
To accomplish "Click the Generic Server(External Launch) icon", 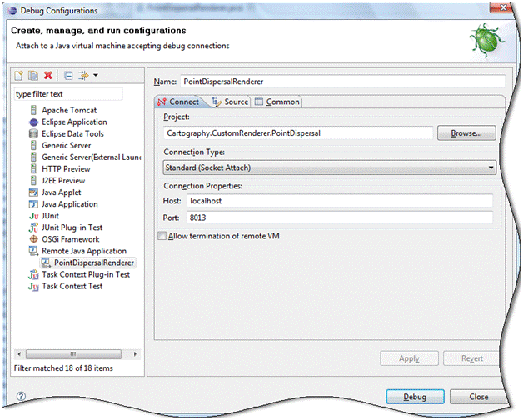I will 33,157.
